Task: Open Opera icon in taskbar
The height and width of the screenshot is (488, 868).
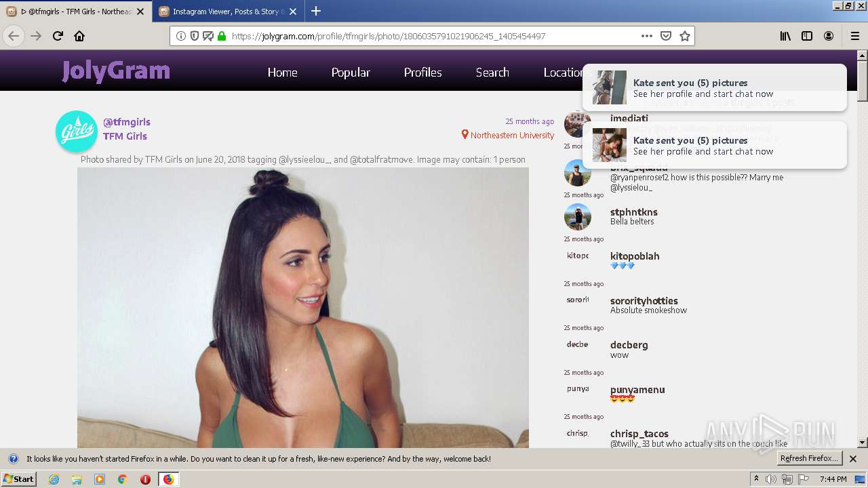Action: pos(145,479)
